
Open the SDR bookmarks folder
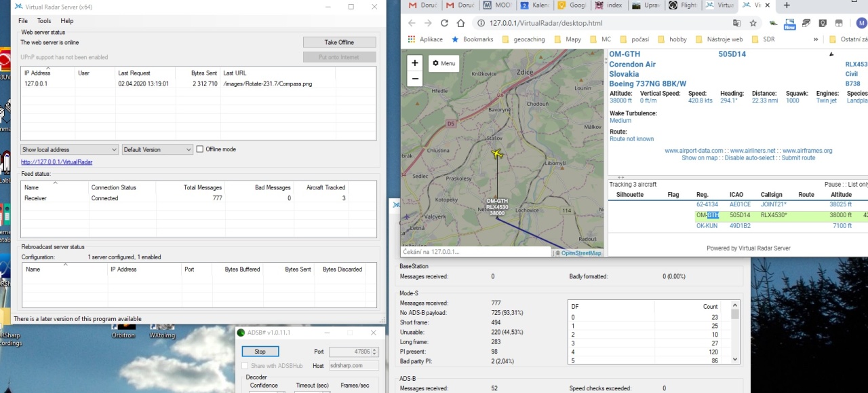(x=763, y=39)
